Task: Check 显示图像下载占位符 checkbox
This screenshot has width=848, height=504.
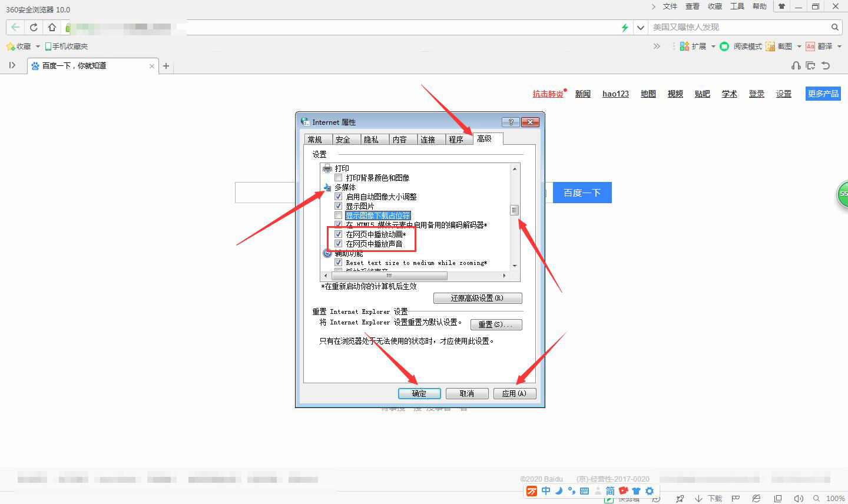Action: point(338,215)
